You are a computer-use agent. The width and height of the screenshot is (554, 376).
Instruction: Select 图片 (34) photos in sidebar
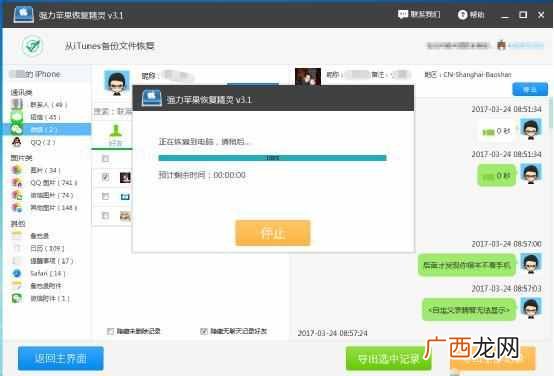(45, 170)
